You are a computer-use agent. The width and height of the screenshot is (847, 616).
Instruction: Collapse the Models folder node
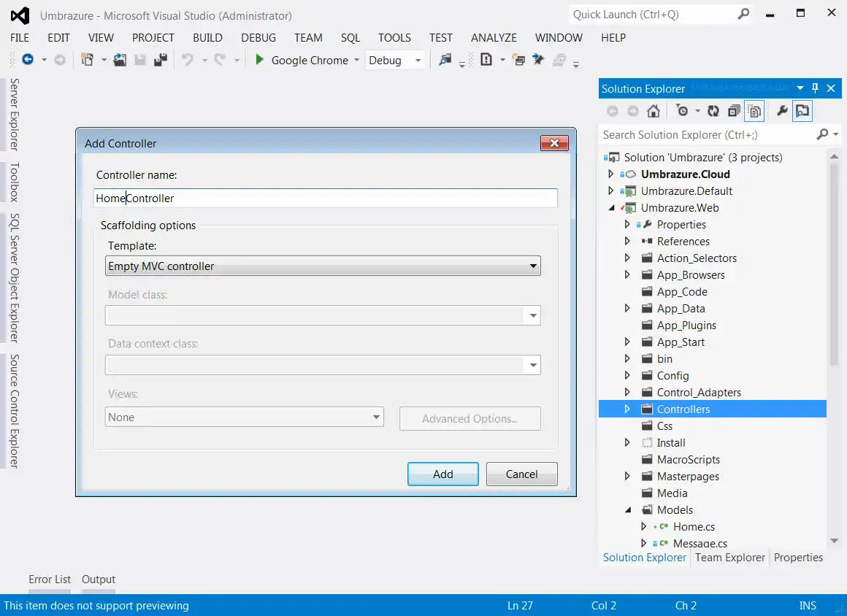tap(628, 509)
